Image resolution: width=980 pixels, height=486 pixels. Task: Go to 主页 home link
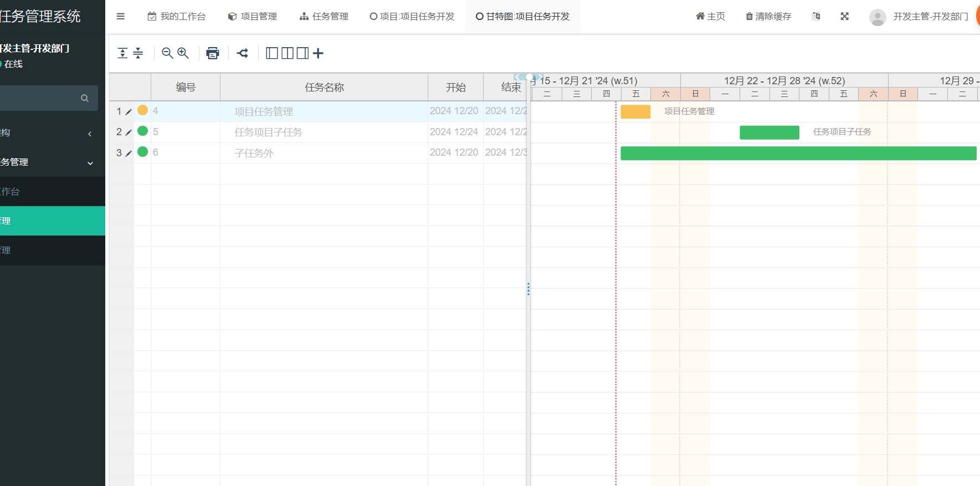click(710, 17)
